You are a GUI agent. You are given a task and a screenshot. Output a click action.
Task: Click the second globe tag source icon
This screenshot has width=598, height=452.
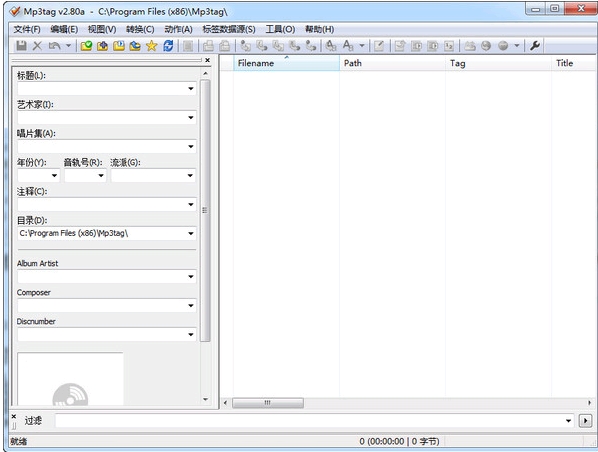pos(503,46)
